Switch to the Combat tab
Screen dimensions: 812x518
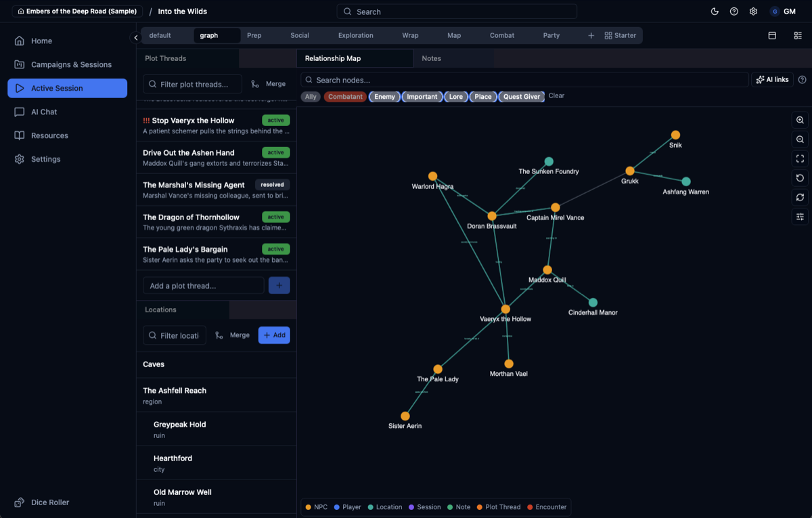tap(502, 35)
